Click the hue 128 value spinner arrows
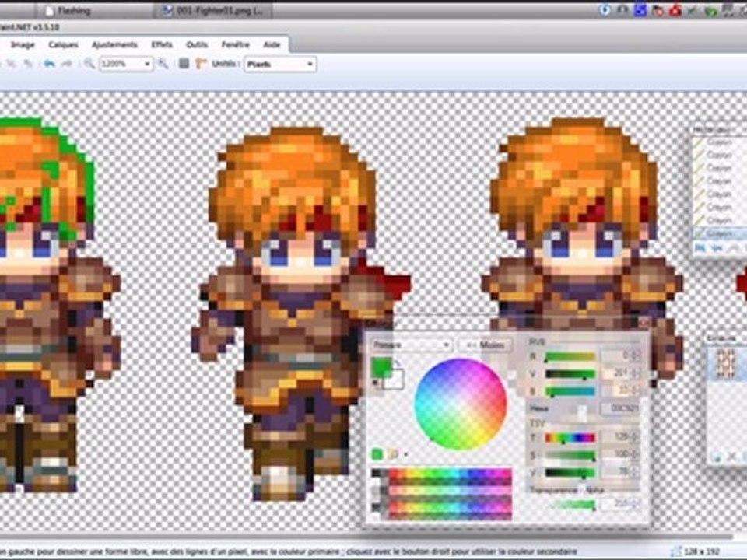 pos(635,437)
